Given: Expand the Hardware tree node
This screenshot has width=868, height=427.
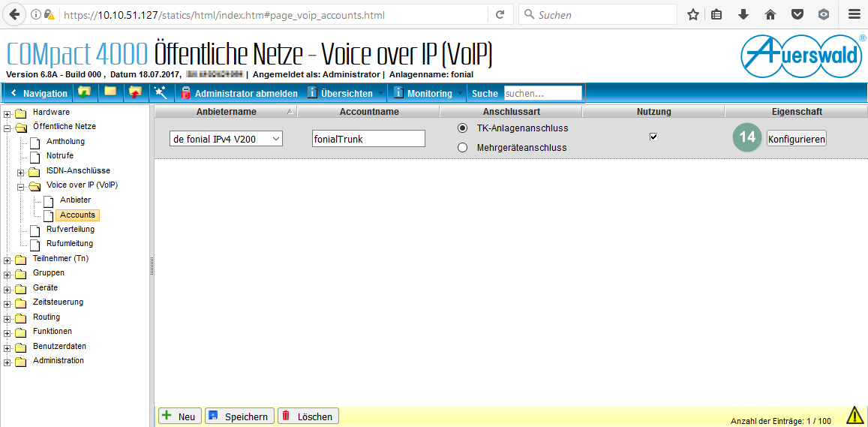Looking at the screenshot, I should coord(8,115).
